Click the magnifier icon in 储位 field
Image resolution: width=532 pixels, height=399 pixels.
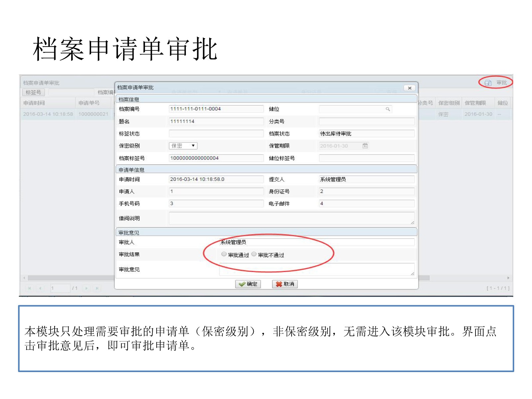[388, 109]
